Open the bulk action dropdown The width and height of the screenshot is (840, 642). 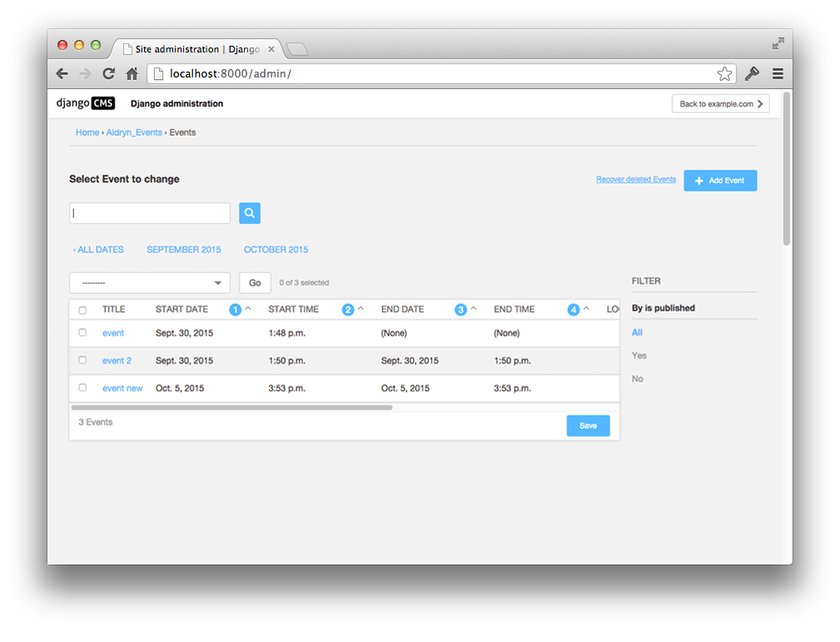click(x=150, y=283)
